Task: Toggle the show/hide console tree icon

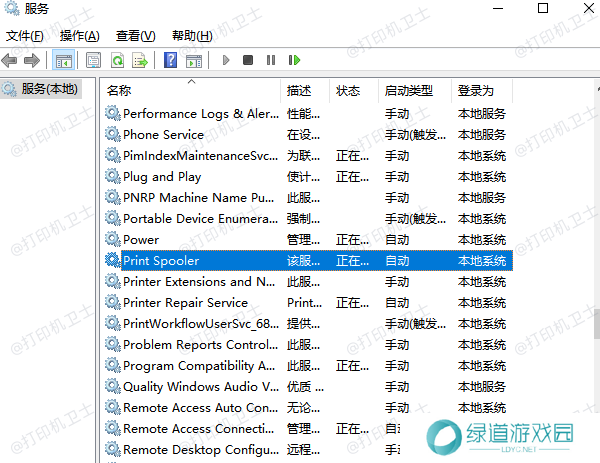Action: [64, 60]
